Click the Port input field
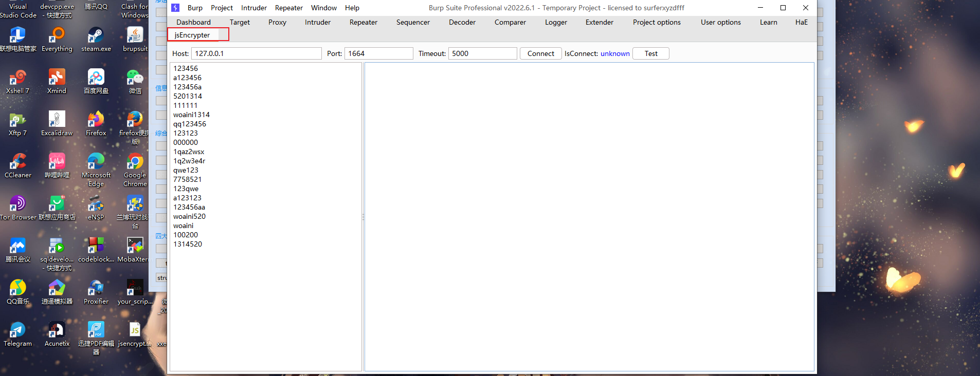This screenshot has width=980, height=376. pos(379,53)
